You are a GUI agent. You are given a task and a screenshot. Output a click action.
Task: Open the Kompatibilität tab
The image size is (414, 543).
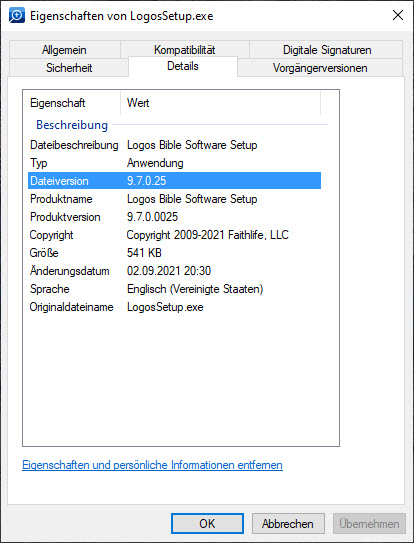(x=185, y=50)
